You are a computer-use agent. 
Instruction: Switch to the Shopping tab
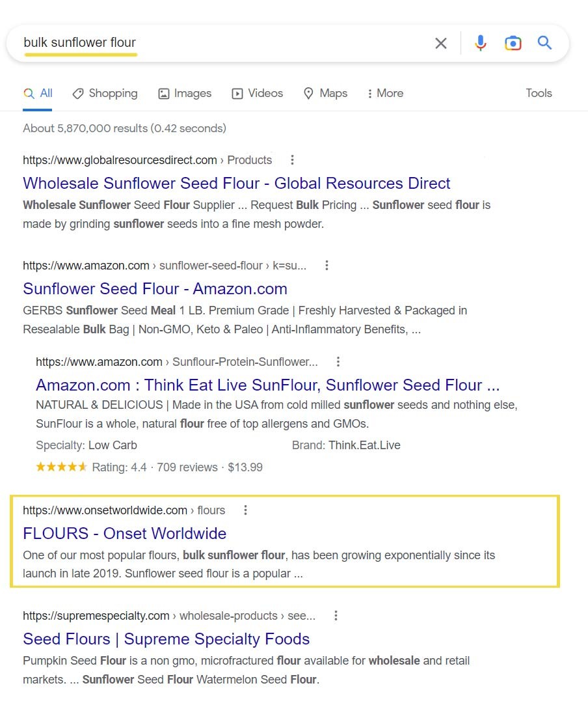coord(105,94)
